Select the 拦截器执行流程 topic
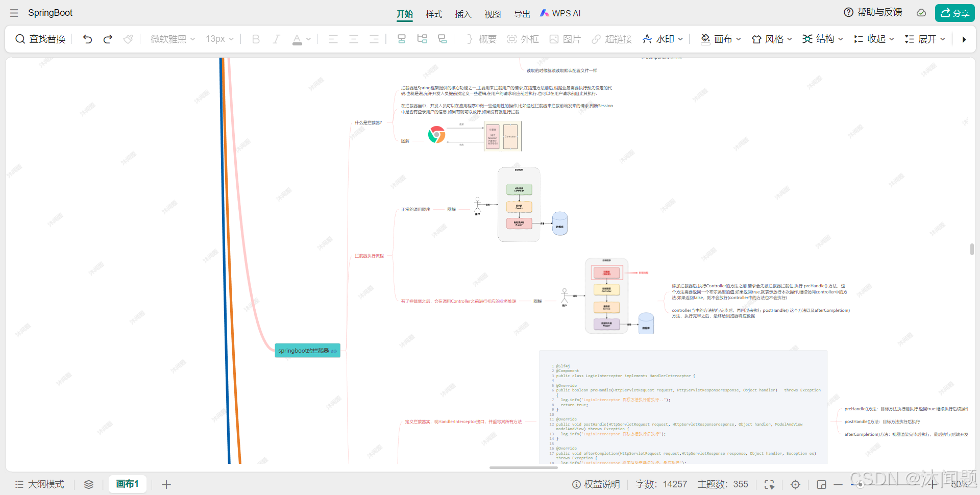The height and width of the screenshot is (495, 980). pyautogui.click(x=369, y=256)
